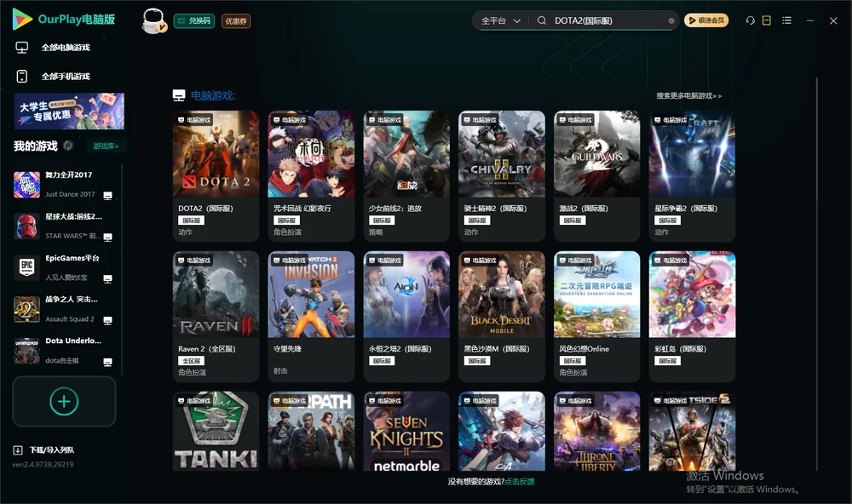The height and width of the screenshot is (504, 852).
Task: Click the OurPlay logo
Action: 22,19
